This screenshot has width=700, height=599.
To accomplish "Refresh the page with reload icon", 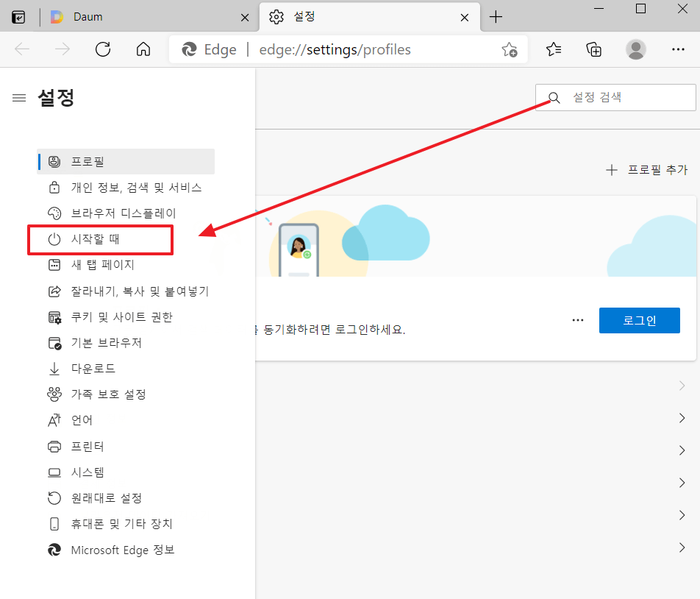I will point(103,49).
